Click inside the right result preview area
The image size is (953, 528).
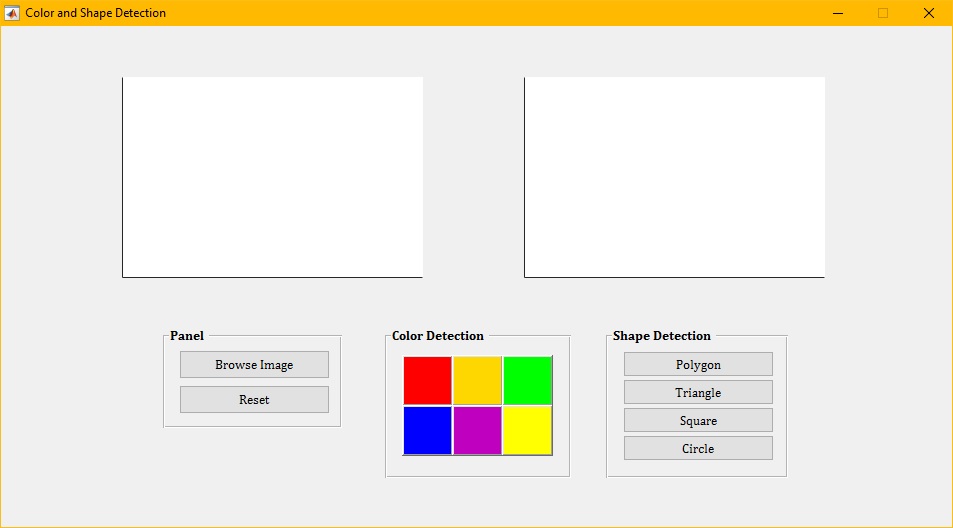coord(674,177)
